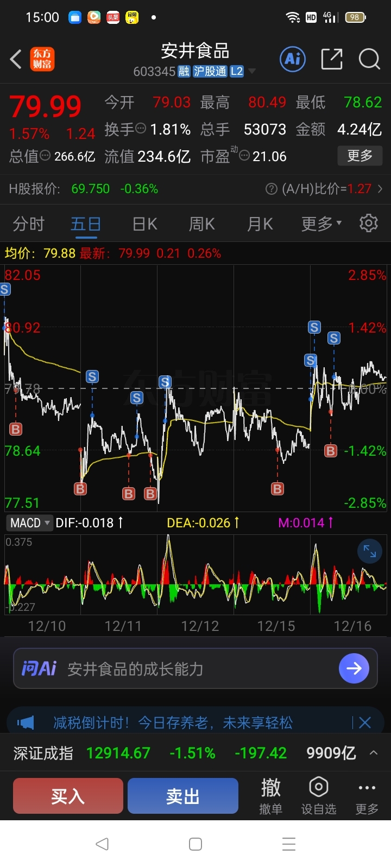The image size is (391, 868).
Task: Tap 12/12 date label
Action: 200,626
